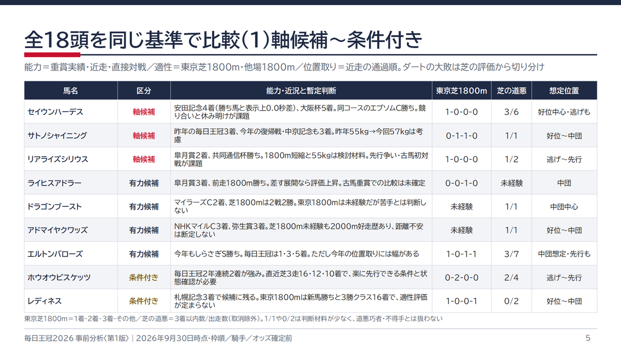The height and width of the screenshot is (364, 621).
Task: Select horse name サトノシャイニング
Action: tap(57, 135)
